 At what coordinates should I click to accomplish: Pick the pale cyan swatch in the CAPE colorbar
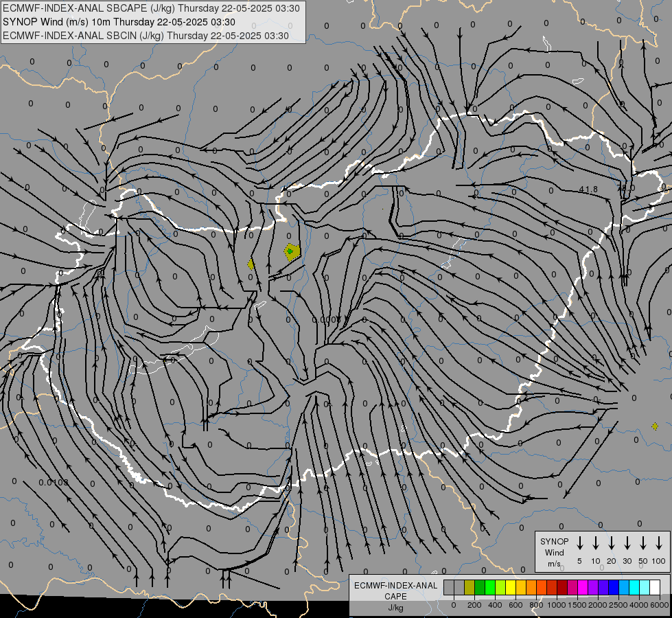pyautogui.click(x=645, y=587)
